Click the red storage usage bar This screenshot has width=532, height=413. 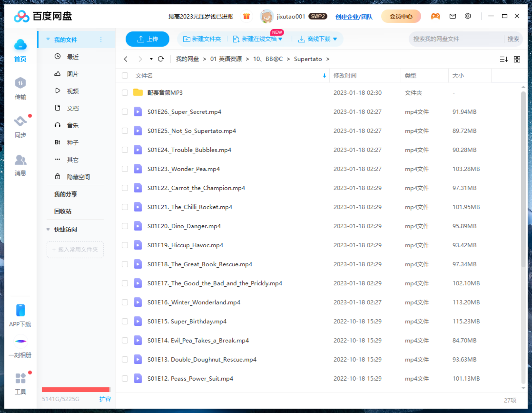tap(76, 389)
